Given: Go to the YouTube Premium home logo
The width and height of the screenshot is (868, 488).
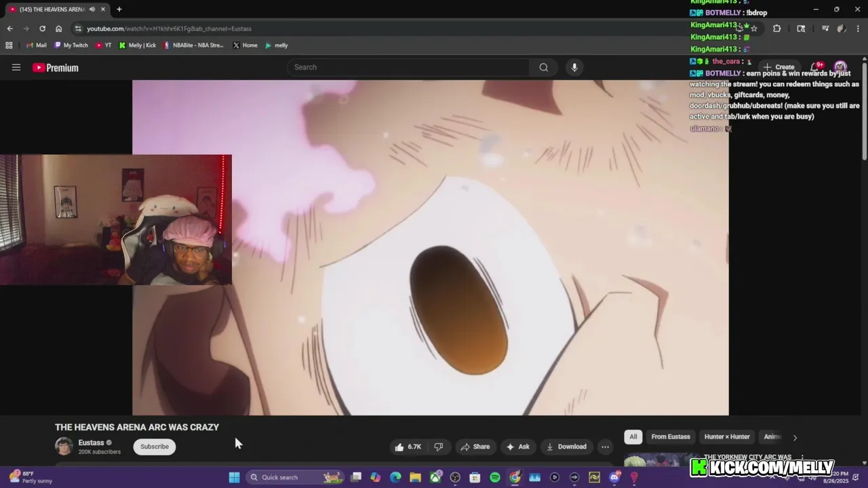Looking at the screenshot, I should tap(56, 68).
